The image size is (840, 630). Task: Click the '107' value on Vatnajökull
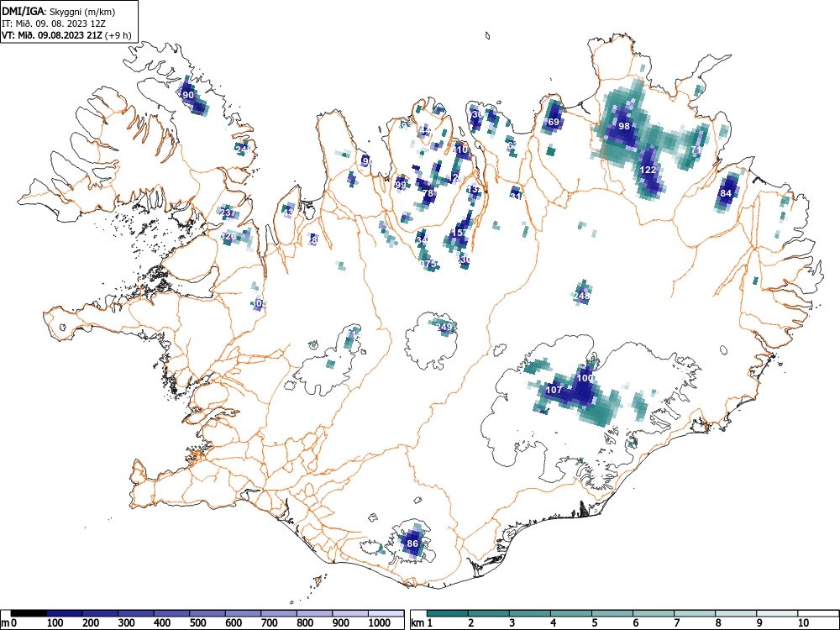click(x=554, y=390)
